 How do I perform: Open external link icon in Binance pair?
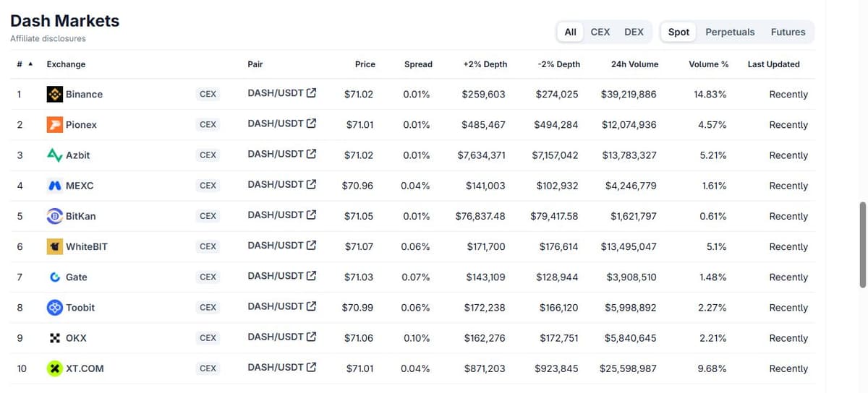click(312, 93)
